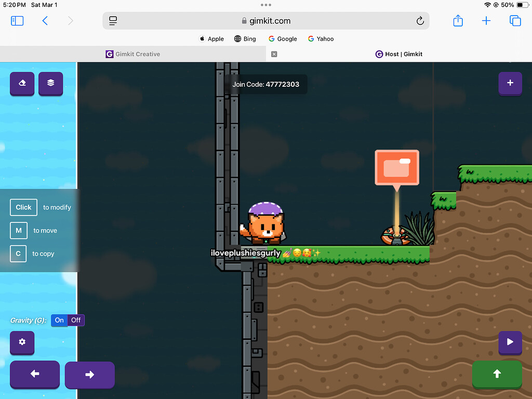This screenshot has height=399, width=532.
Task: Turn Gravity off
Action: 76,320
